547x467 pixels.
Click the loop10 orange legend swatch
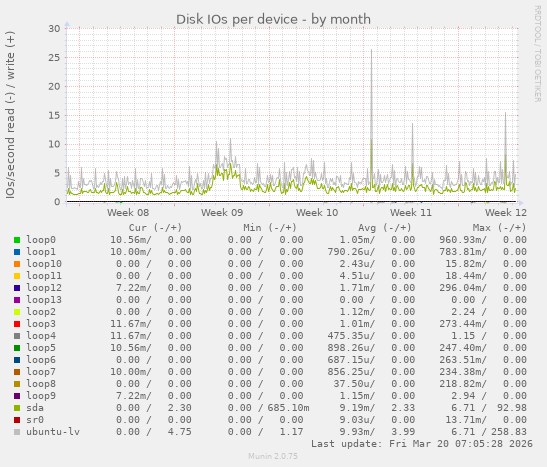(x=17, y=264)
